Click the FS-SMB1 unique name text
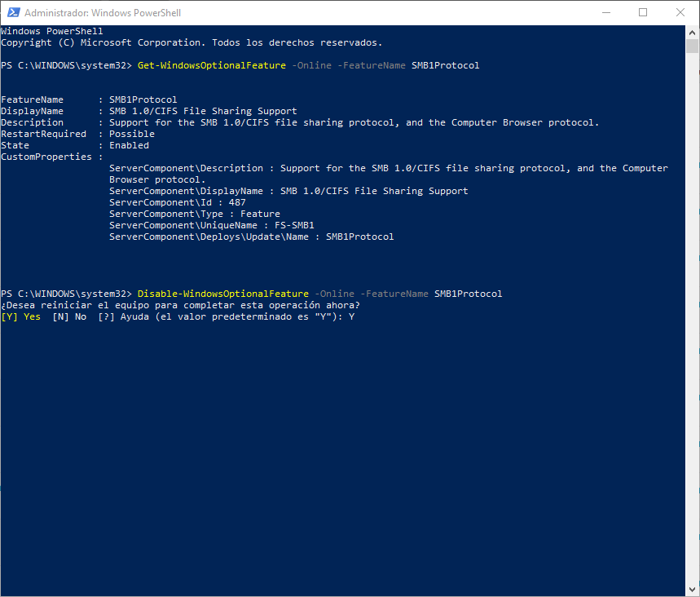Viewport: 700px width, 597px height. 296,224
